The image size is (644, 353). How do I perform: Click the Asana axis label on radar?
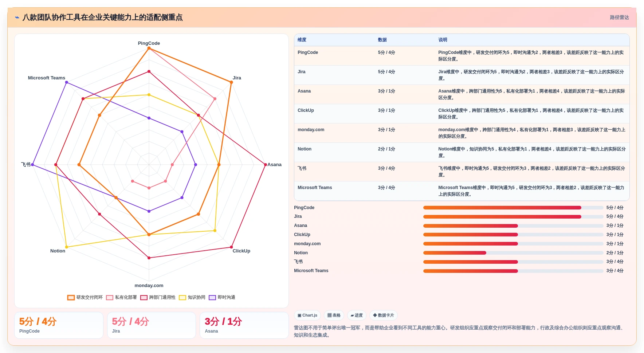pos(274,165)
